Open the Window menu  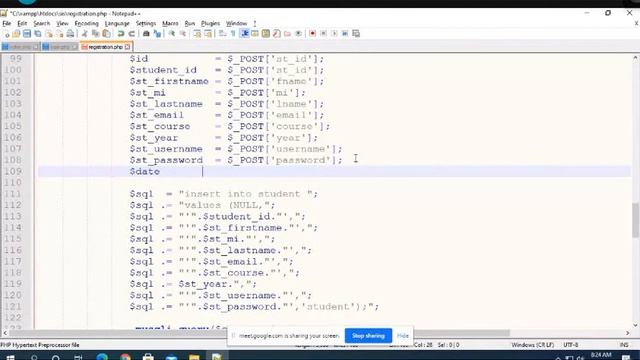(236, 23)
